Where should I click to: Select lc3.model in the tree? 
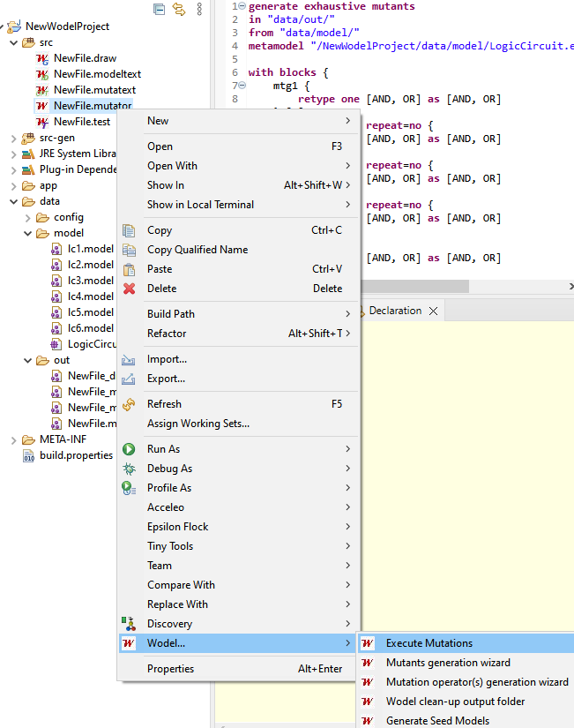point(91,281)
